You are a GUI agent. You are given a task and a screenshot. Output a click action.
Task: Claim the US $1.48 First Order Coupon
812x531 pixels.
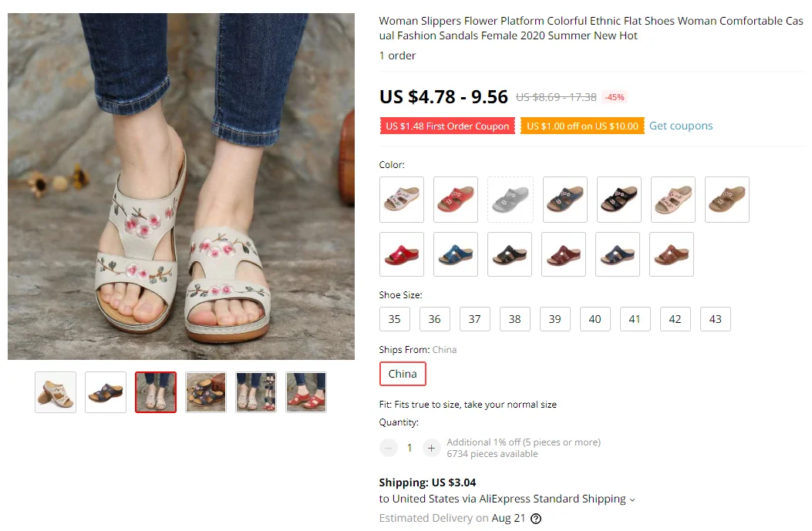tap(447, 126)
